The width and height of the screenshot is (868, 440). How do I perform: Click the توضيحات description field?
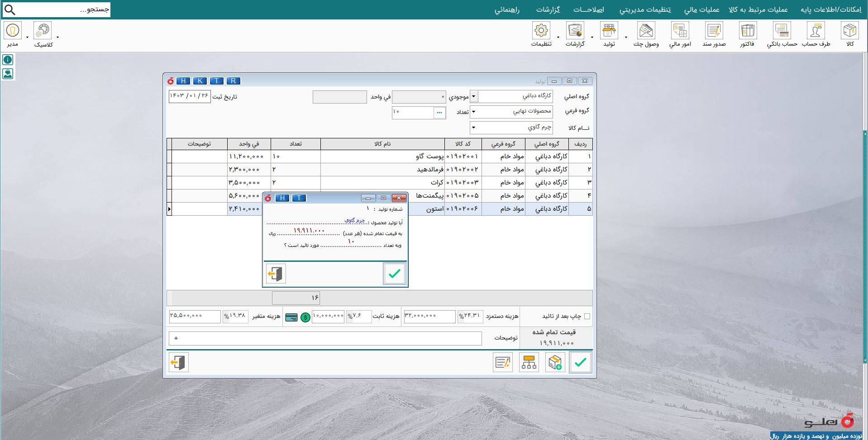coord(325,338)
